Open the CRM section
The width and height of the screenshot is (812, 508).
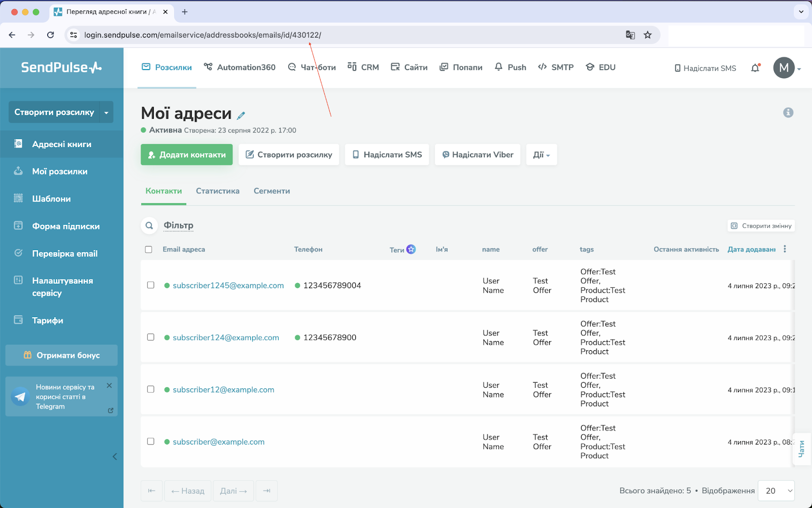coord(363,67)
